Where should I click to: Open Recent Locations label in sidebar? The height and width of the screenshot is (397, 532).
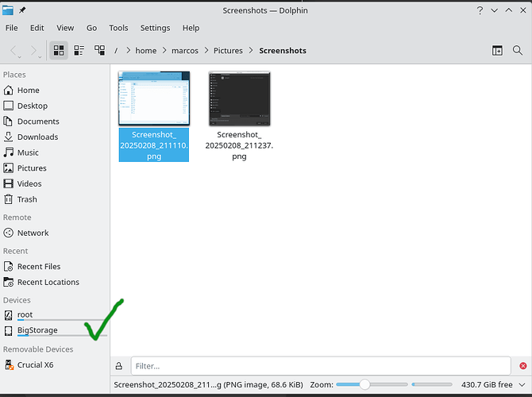(48, 282)
